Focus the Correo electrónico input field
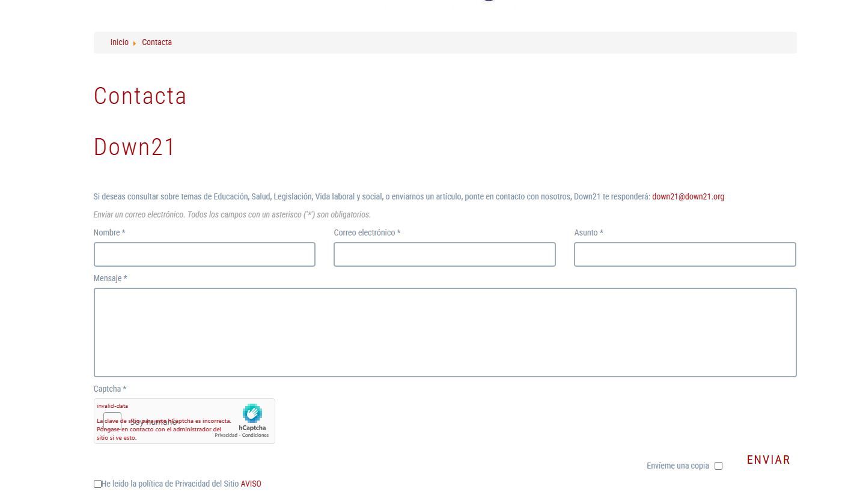The image size is (842, 504). [445, 254]
